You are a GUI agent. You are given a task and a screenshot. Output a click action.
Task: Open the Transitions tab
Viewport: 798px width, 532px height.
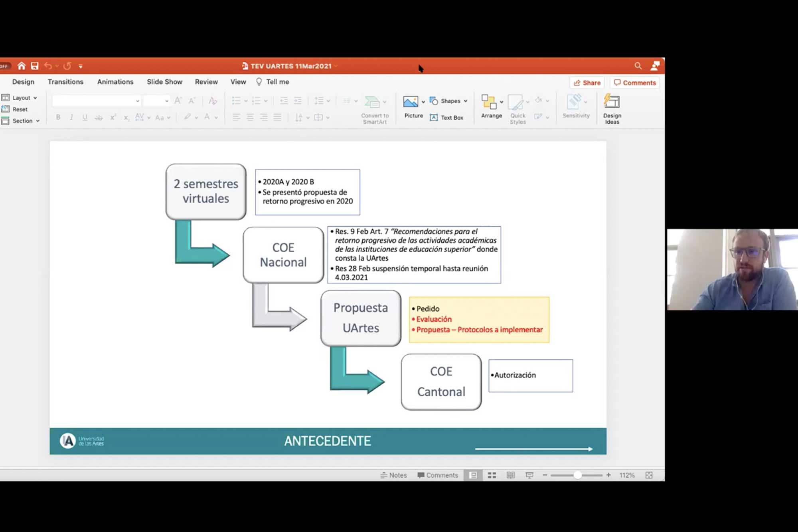(x=65, y=82)
